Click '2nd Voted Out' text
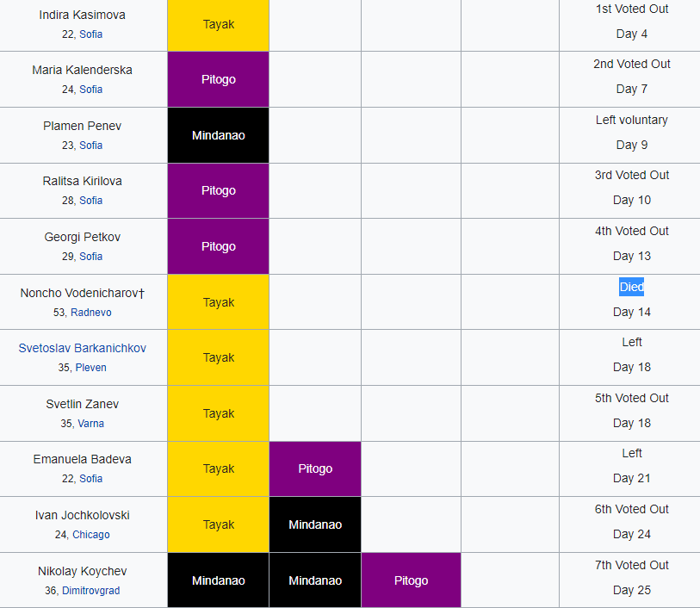The width and height of the screenshot is (700, 608). click(x=632, y=65)
